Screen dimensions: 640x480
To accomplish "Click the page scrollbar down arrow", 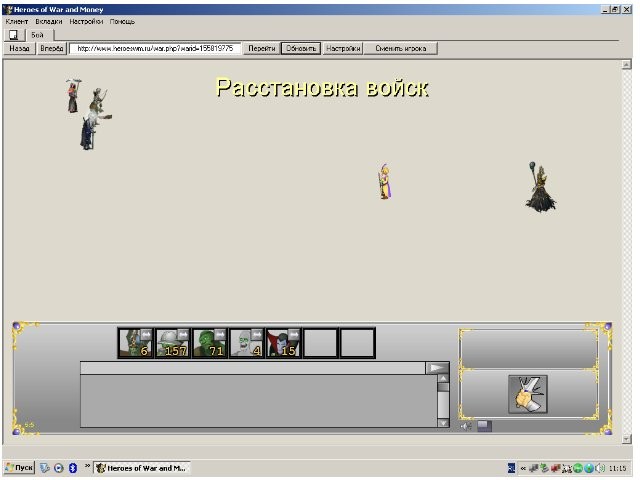I will (x=627, y=439).
